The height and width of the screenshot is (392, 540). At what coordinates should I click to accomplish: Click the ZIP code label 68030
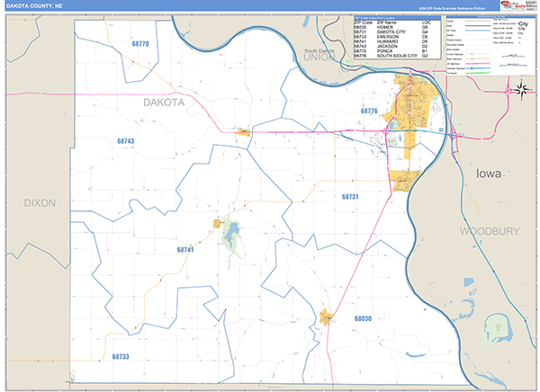pos(363,318)
